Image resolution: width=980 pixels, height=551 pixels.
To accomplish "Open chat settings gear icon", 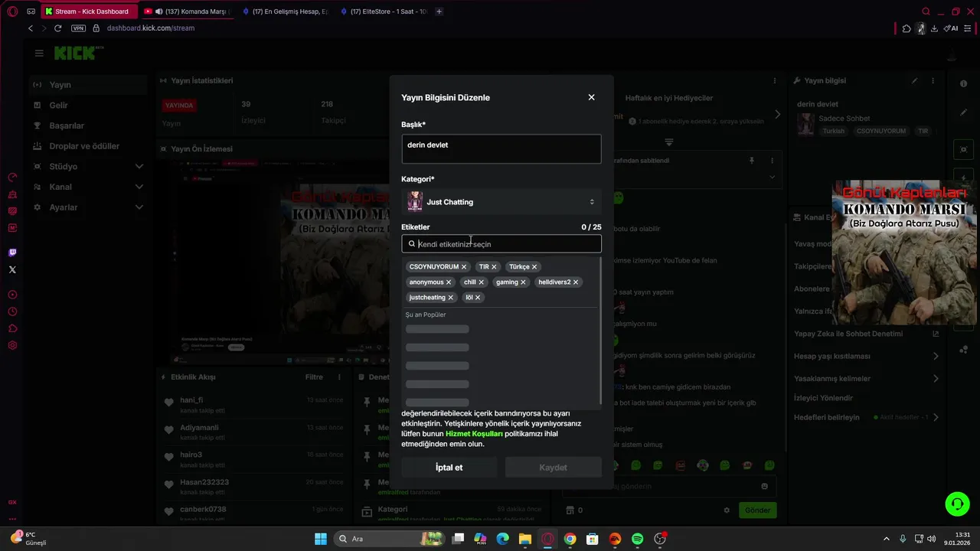I will tap(727, 510).
